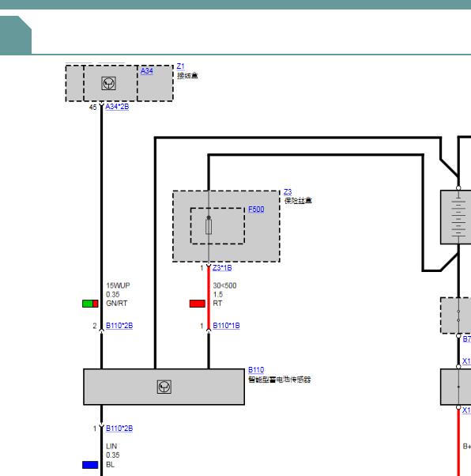The width and height of the screenshot is (471, 476).
Task: Click the A34*2B connector link
Action: tap(117, 107)
